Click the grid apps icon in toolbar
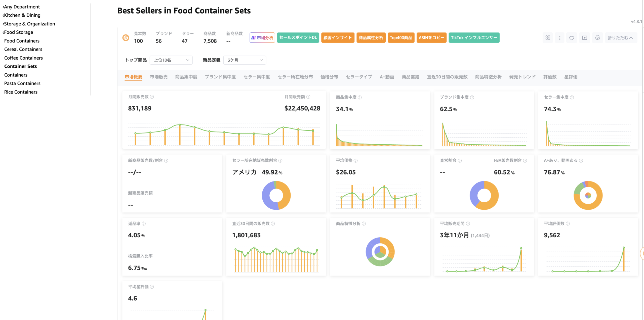This screenshot has height=320, width=644. point(548,38)
